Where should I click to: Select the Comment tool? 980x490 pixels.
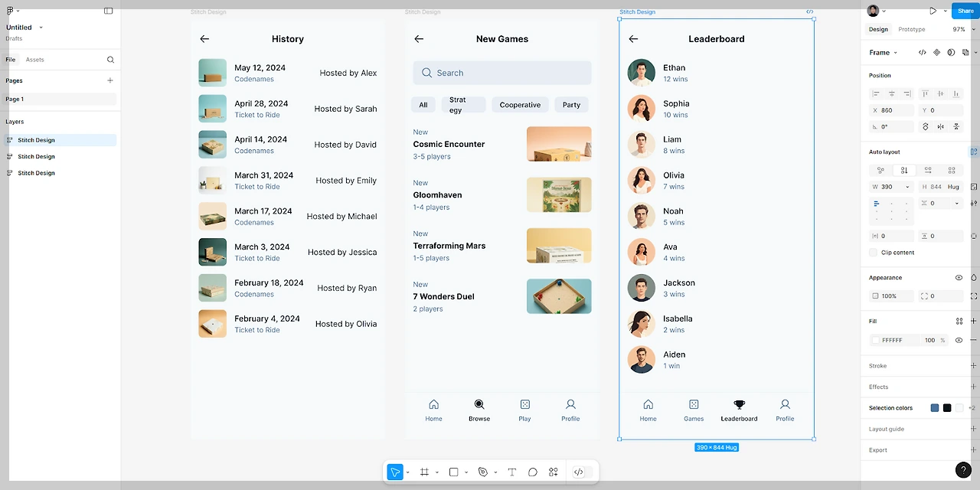pos(533,472)
